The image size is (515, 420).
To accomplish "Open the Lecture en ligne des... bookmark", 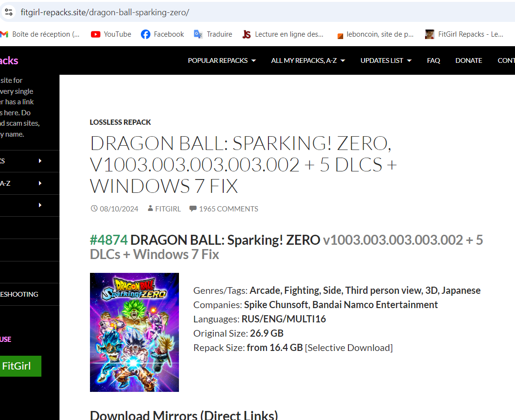I will 283,34.
